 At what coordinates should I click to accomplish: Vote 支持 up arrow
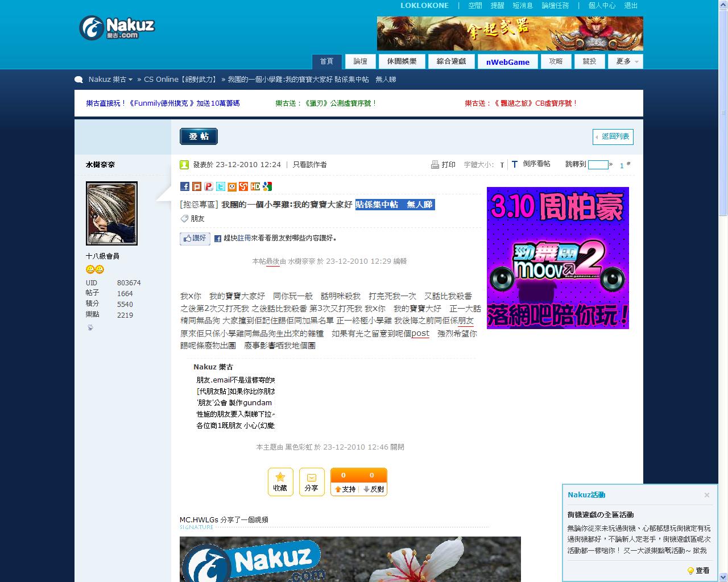pyautogui.click(x=345, y=489)
